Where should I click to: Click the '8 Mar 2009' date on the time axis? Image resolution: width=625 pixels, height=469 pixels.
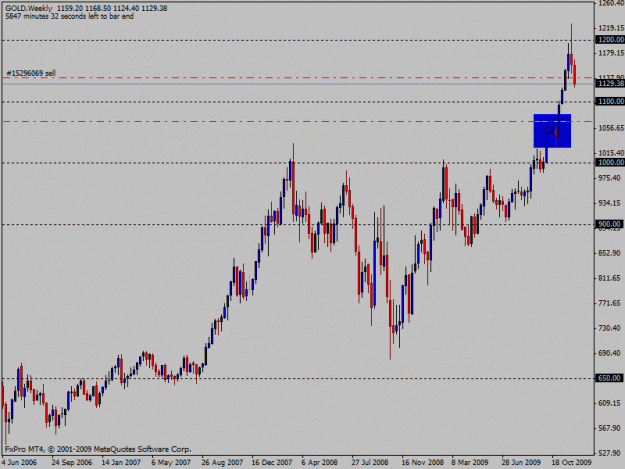pyautogui.click(x=470, y=463)
